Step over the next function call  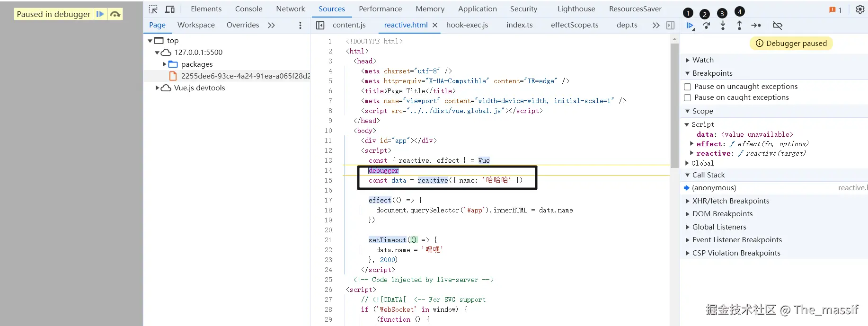706,26
